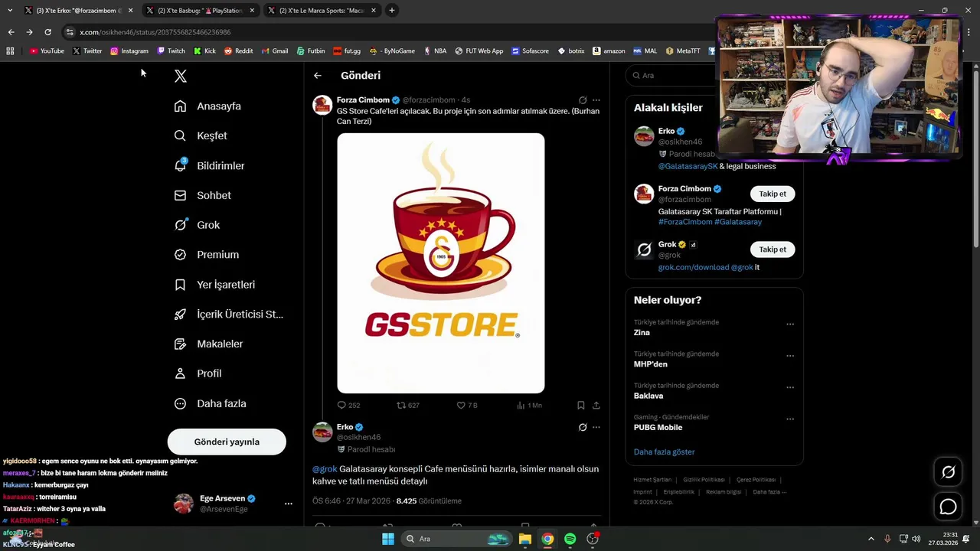Open options dots for Zina trend
The width and height of the screenshot is (980, 551).
790,324
